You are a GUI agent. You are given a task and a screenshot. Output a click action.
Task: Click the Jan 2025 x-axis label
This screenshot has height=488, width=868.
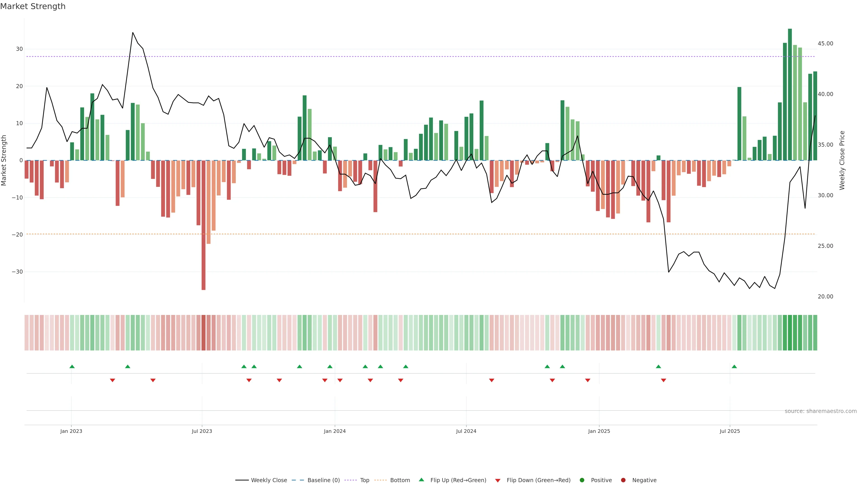coord(599,431)
